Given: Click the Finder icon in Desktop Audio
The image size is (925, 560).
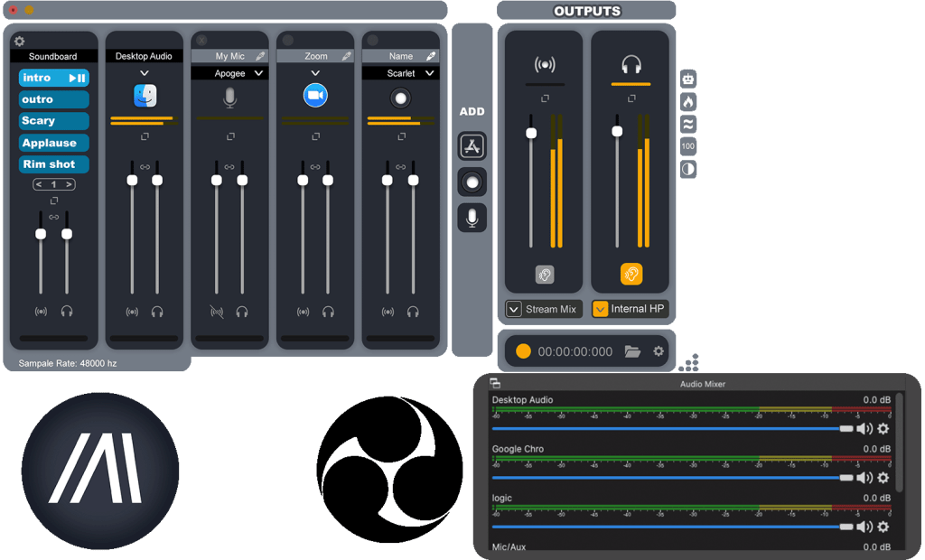Looking at the screenshot, I should click(145, 96).
